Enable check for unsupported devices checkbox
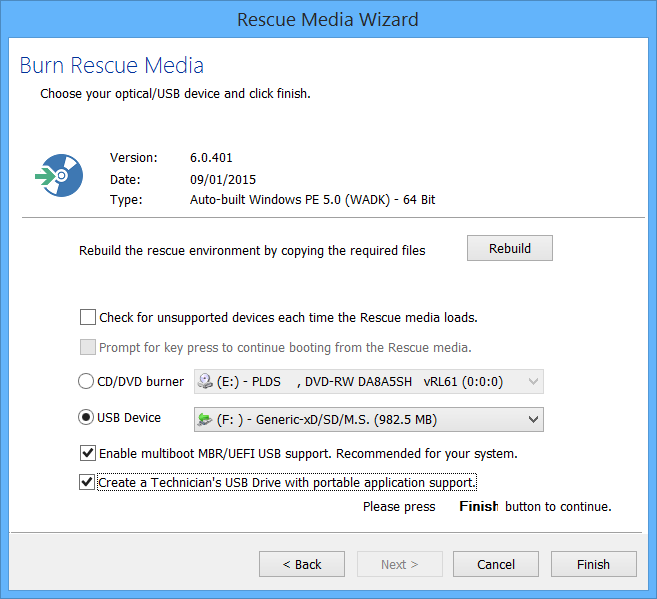The height and width of the screenshot is (599, 657). pos(88,318)
